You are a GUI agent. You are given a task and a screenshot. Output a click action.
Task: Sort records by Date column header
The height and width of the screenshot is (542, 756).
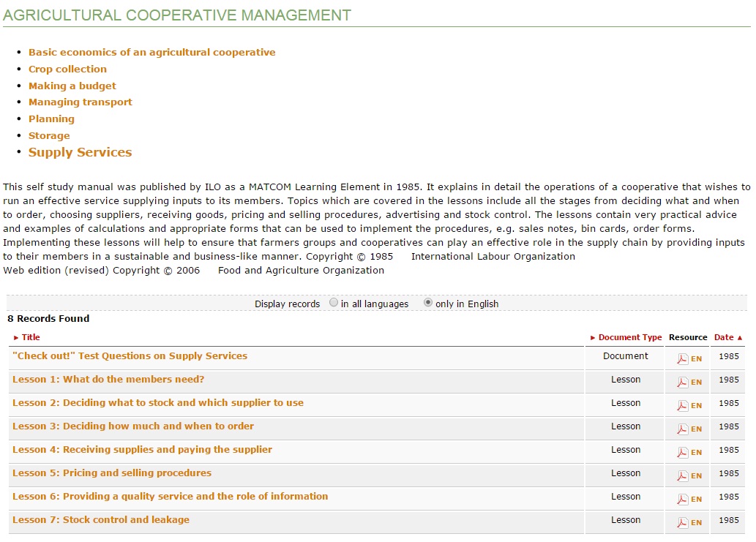tap(724, 337)
